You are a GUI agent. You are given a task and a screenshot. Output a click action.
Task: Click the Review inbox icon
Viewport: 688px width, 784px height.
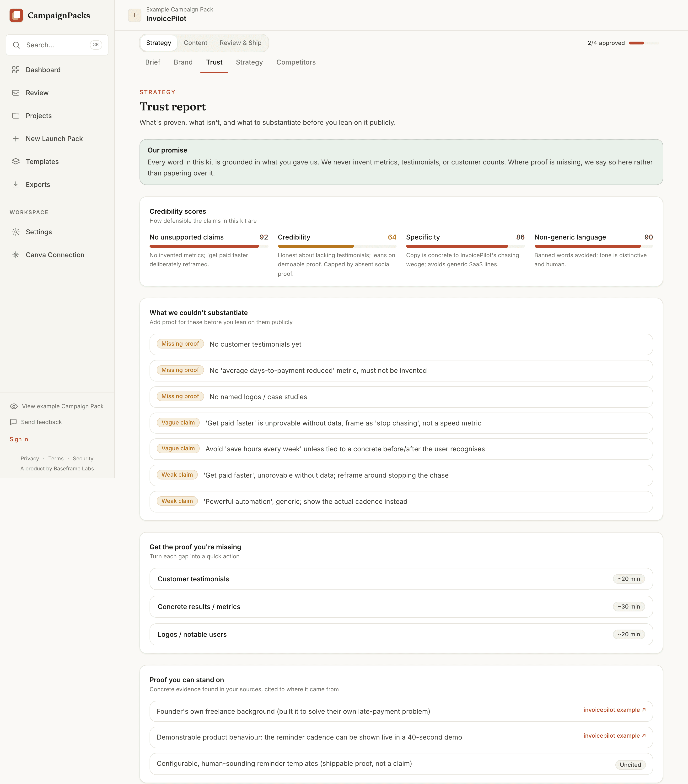(x=16, y=93)
